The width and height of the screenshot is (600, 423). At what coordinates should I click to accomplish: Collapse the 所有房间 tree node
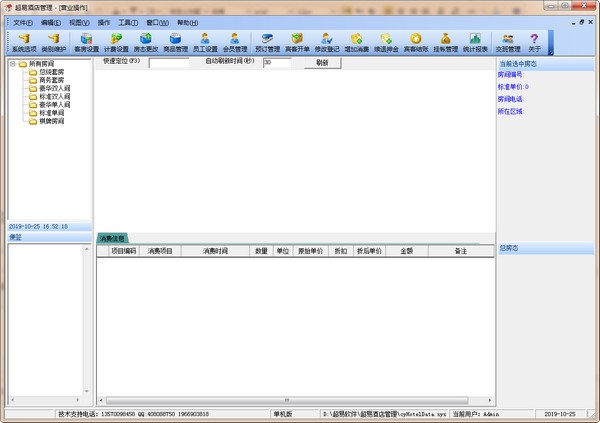coord(12,65)
